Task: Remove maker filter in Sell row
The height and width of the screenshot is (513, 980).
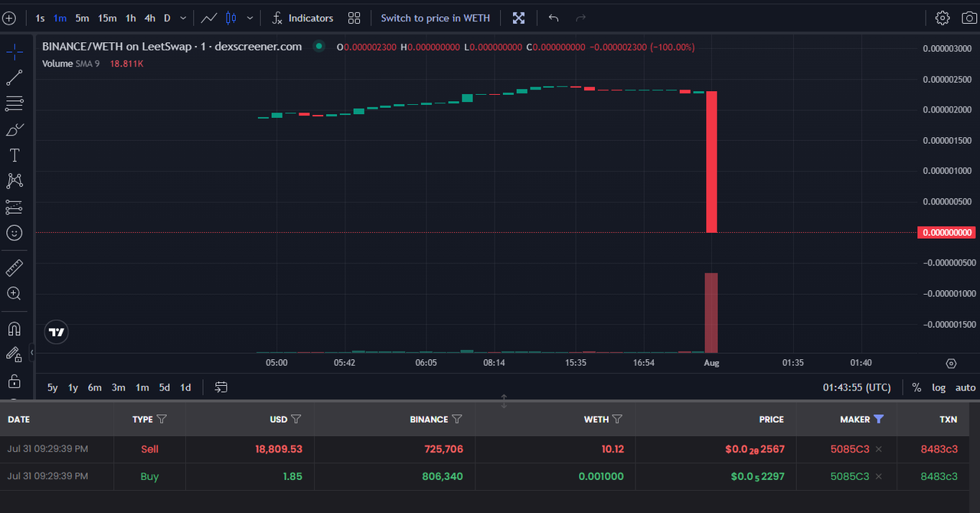Action: point(879,449)
